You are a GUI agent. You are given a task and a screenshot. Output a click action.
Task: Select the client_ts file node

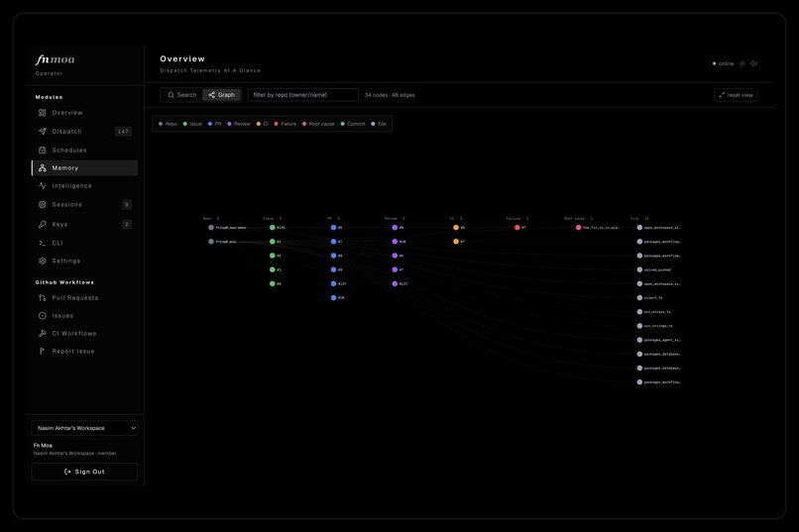click(639, 298)
